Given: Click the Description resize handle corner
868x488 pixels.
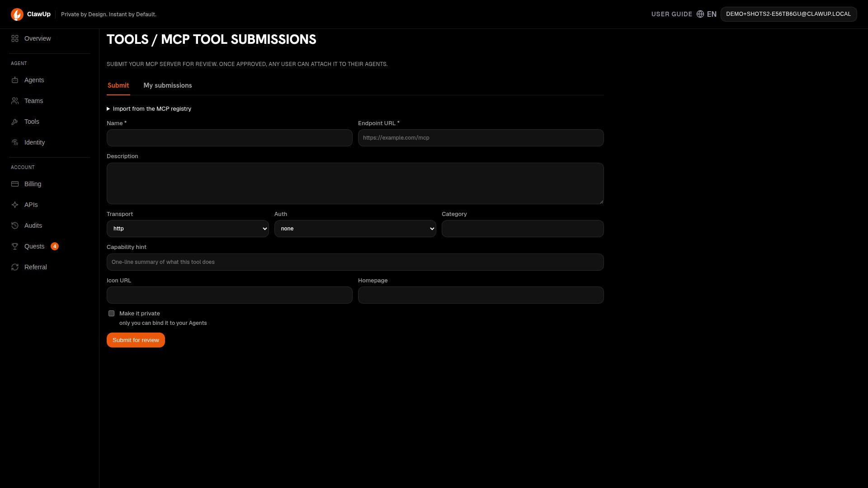Looking at the screenshot, I should click(x=601, y=202).
